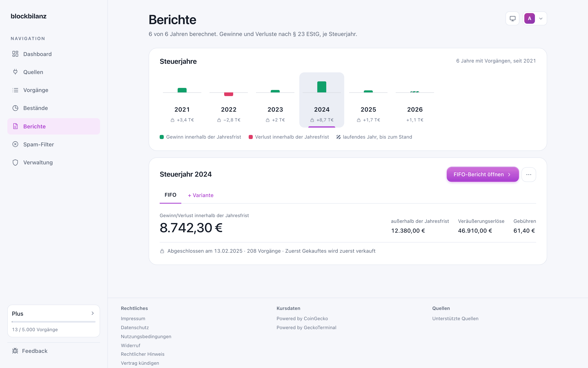Click the Quellen plug icon

pyautogui.click(x=15, y=72)
